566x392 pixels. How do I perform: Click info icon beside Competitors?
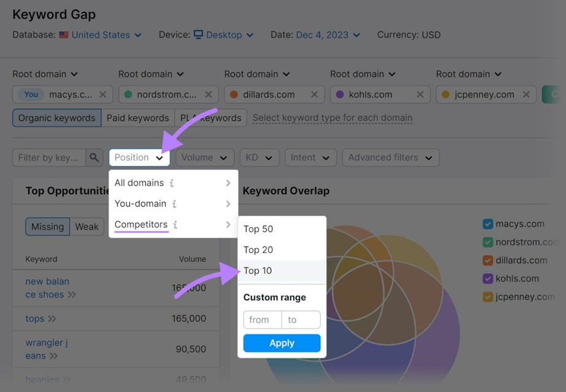[175, 225]
